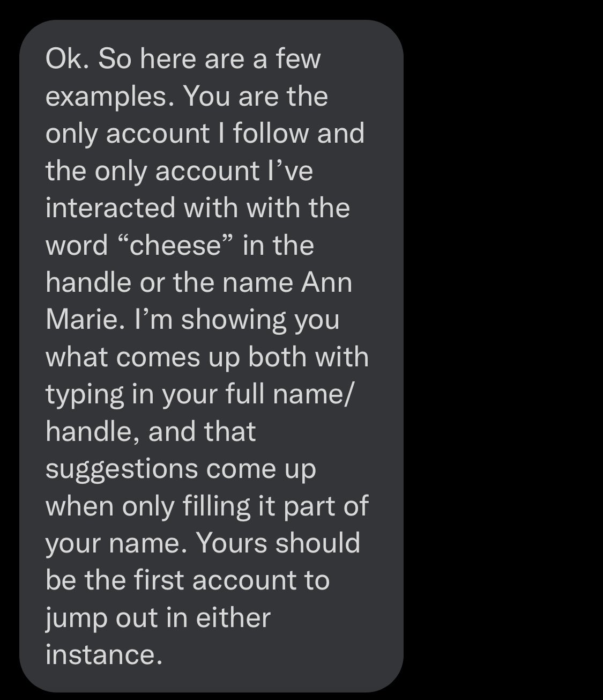This screenshot has width=603, height=700.
Task: Click the word "jump" in the message
Action: point(76,618)
